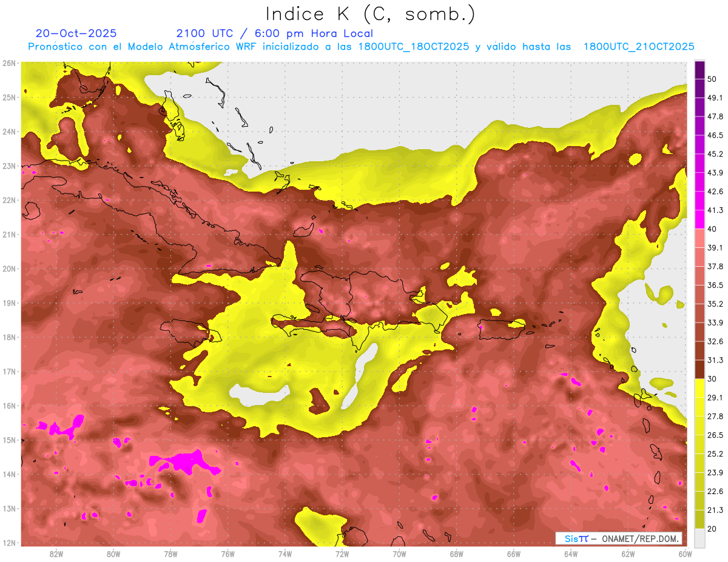Click the color bar label '25.2'
Screen dimensions: 728x562
tap(715, 455)
